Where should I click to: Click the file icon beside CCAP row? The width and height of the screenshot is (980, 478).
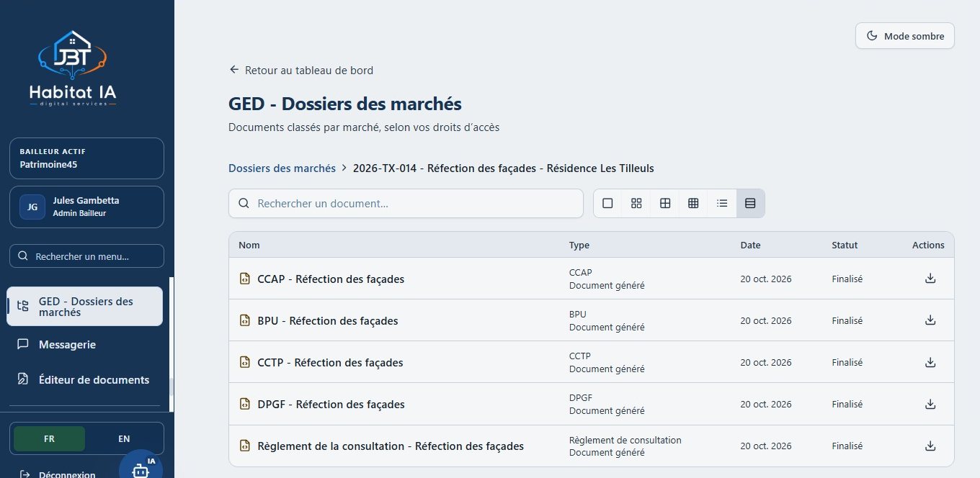(245, 279)
